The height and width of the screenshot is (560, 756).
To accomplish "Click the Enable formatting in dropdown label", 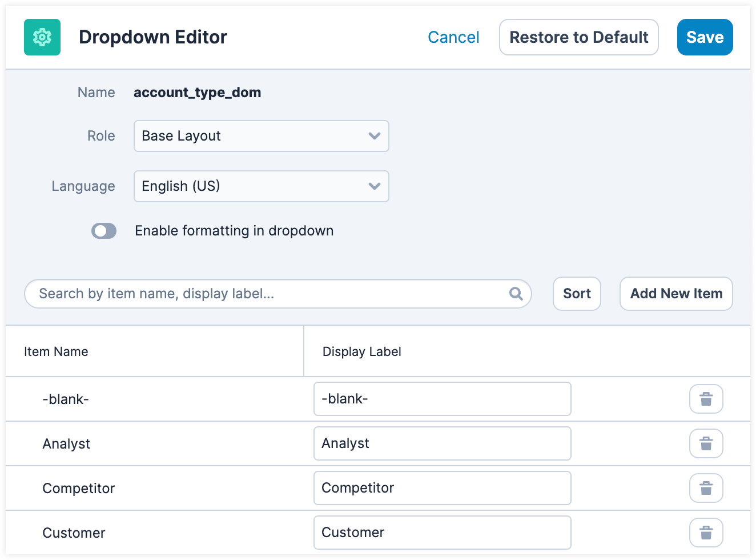I will pos(234,231).
